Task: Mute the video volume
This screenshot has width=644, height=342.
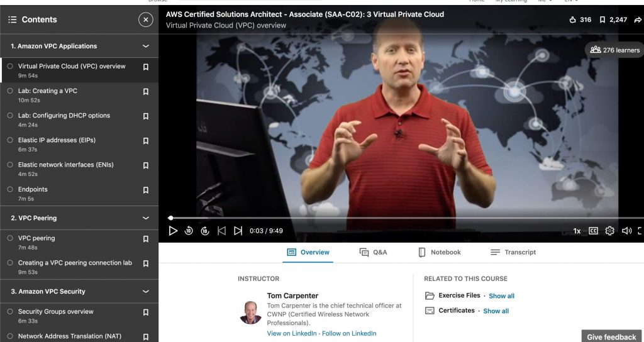Action: (626, 231)
